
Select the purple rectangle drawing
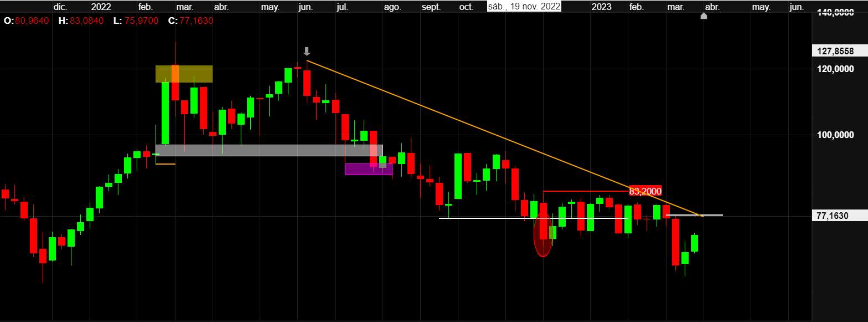(x=368, y=169)
